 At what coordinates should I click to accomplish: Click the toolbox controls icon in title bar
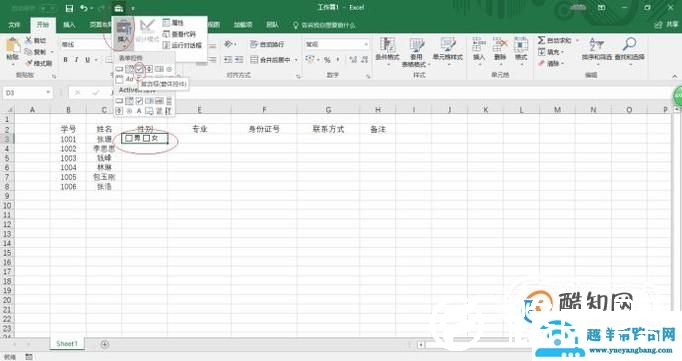pos(119,8)
